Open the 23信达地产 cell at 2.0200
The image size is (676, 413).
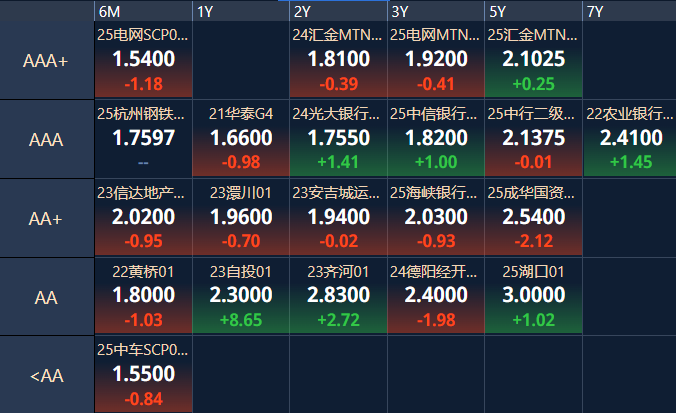(x=143, y=217)
